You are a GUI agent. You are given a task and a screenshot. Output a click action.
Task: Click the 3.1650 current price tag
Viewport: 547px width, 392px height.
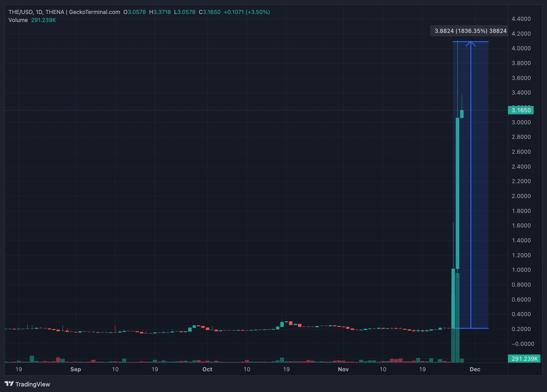tap(521, 110)
